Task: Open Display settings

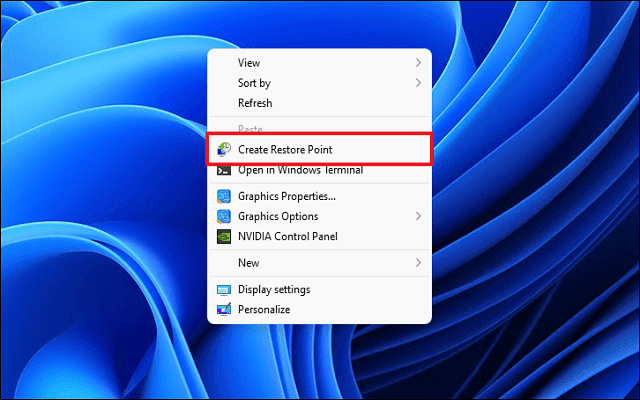Action: 319,289
